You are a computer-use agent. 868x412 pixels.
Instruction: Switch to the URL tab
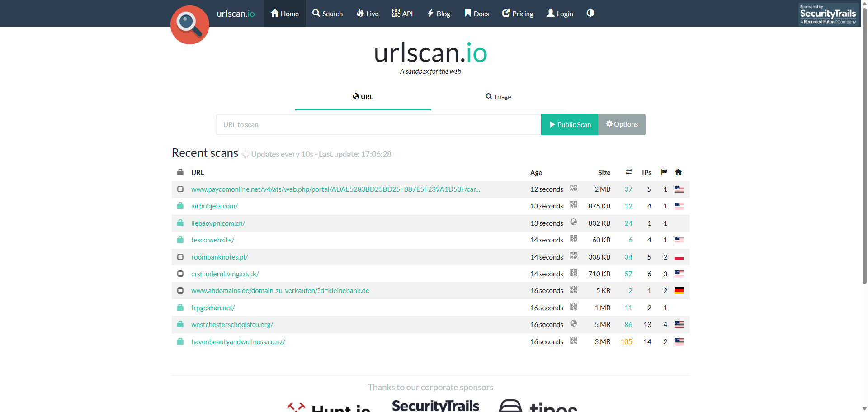coord(363,97)
